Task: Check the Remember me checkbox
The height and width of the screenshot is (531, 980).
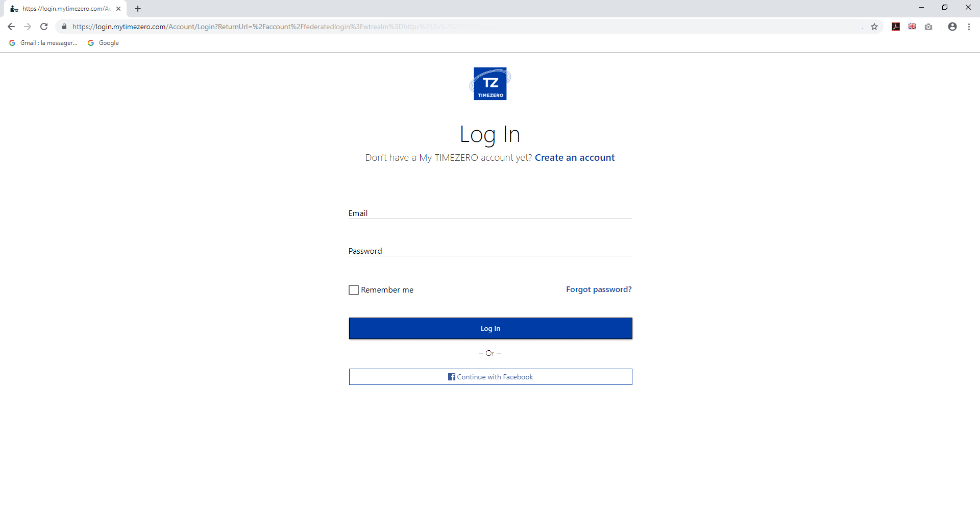Action: (x=354, y=290)
